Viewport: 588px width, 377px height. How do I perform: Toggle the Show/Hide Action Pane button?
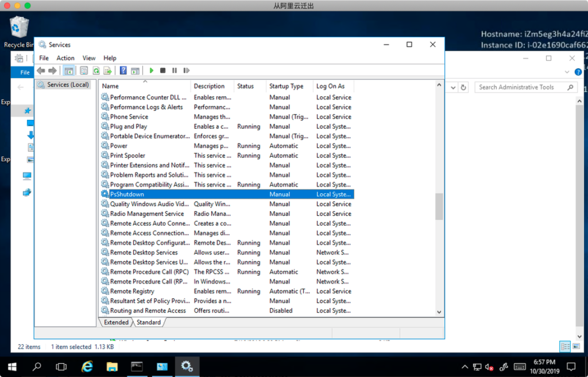[x=135, y=71]
